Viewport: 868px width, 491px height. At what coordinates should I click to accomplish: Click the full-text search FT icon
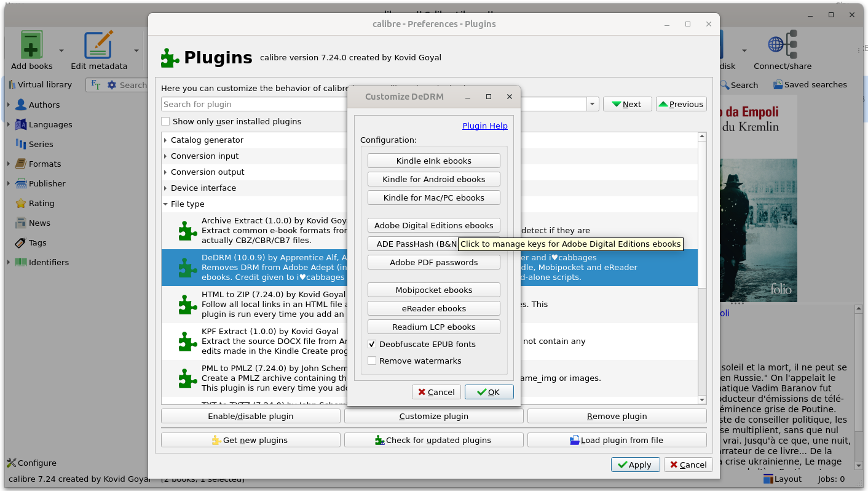96,85
